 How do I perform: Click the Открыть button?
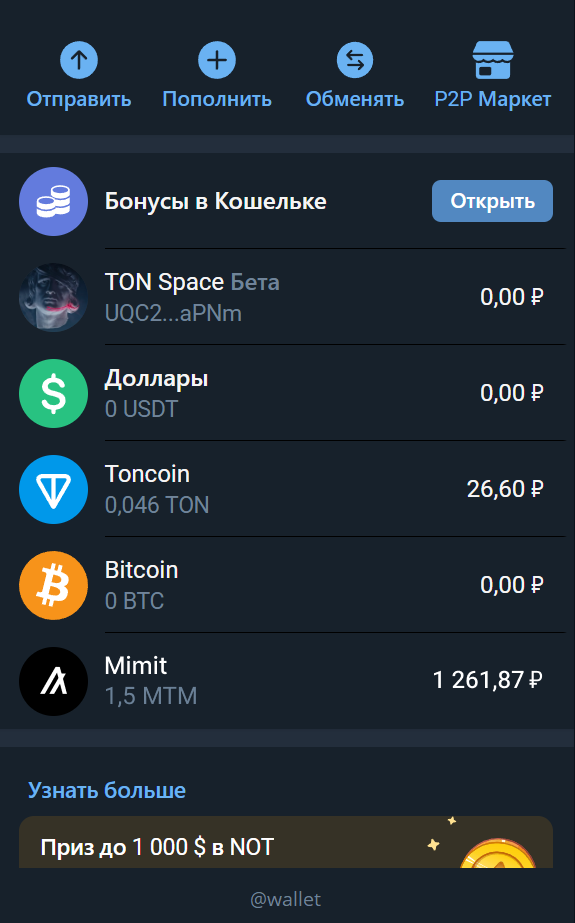[x=492, y=201]
